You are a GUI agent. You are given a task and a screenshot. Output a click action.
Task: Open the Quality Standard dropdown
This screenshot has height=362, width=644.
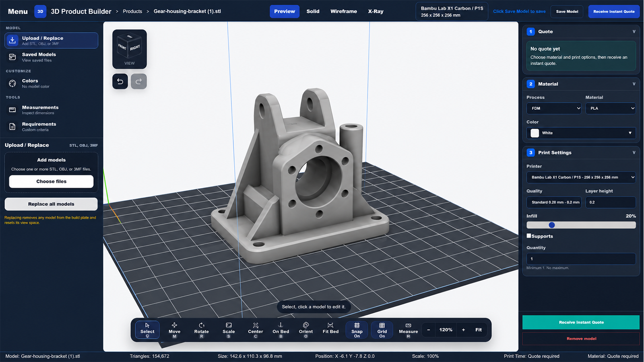tap(554, 202)
